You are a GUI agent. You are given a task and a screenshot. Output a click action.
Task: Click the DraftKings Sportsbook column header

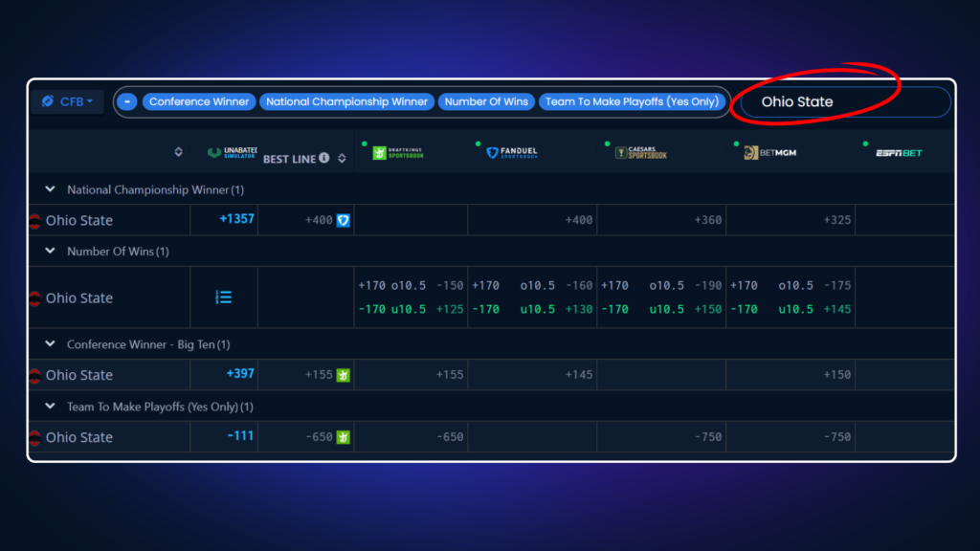398,152
